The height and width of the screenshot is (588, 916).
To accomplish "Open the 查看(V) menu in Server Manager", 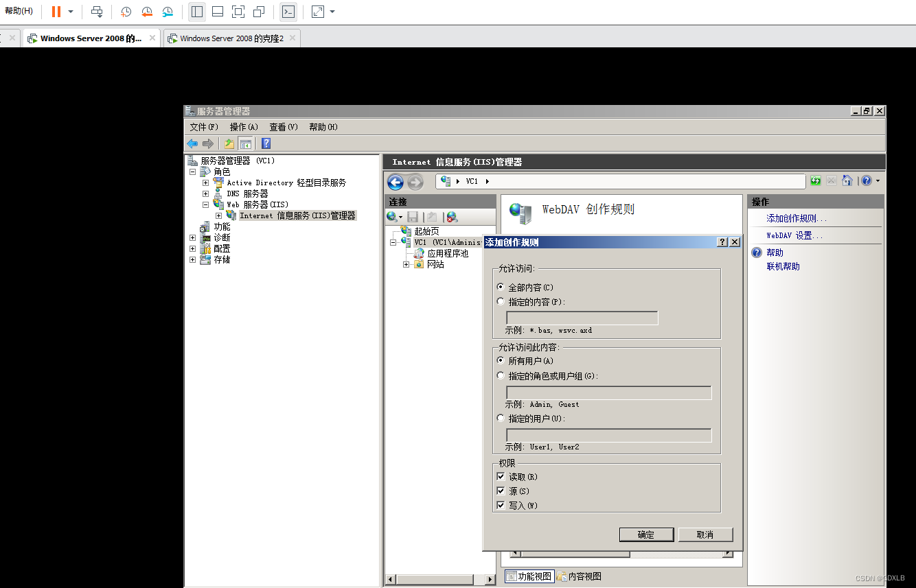I will [x=284, y=127].
